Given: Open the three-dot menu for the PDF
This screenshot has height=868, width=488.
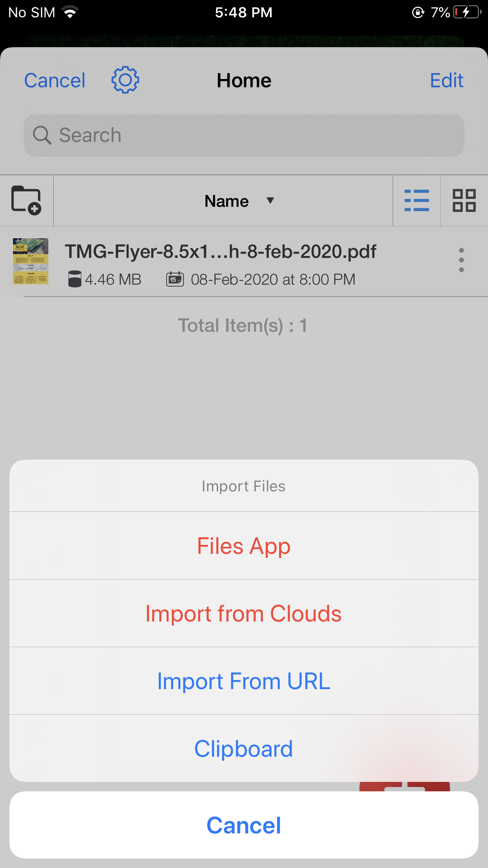Looking at the screenshot, I should [x=461, y=260].
